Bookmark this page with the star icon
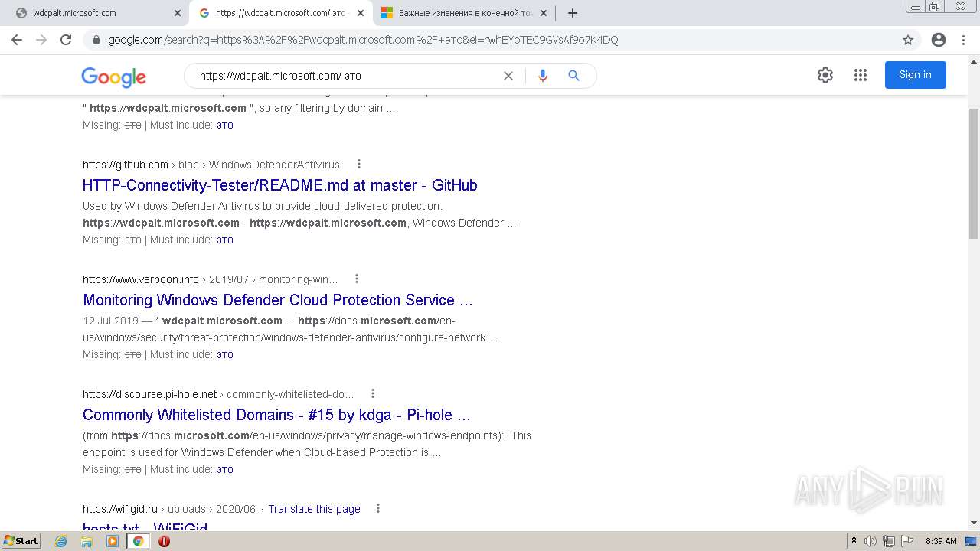980x551 pixels. [x=908, y=40]
